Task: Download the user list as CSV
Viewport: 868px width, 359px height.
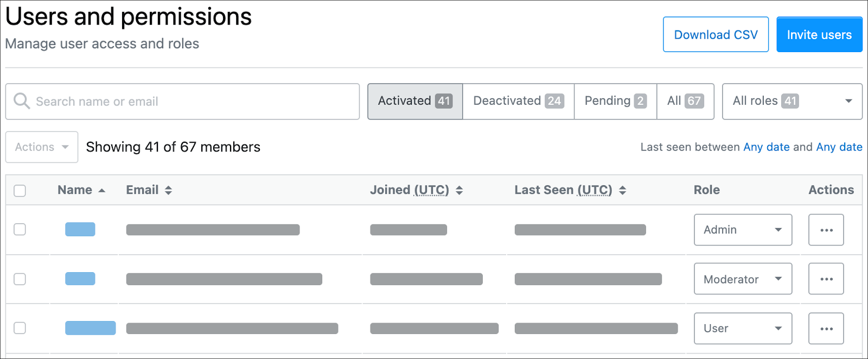Action: (x=716, y=35)
